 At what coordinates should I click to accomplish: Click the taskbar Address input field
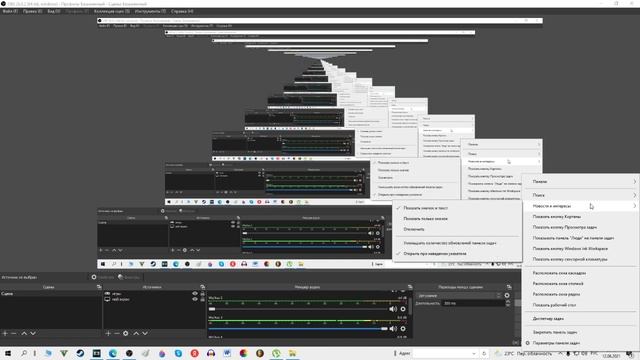441,353
